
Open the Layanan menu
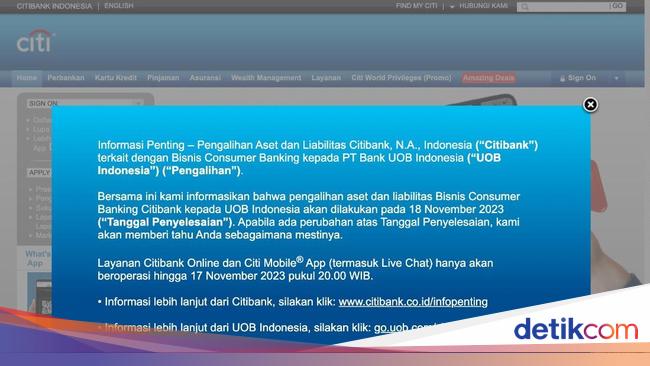pos(326,78)
